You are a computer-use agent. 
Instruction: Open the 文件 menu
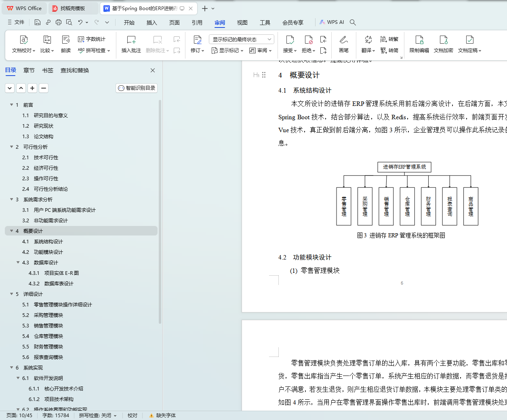[x=16, y=22]
